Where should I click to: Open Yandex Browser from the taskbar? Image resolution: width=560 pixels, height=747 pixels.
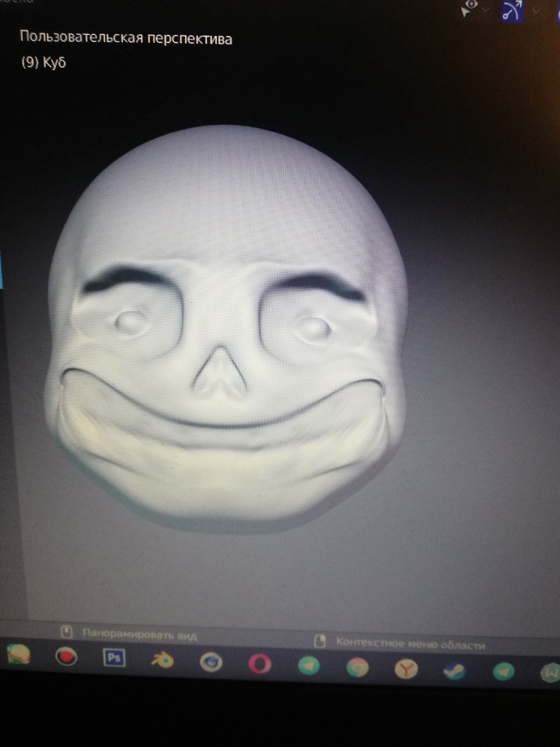pos(406,669)
